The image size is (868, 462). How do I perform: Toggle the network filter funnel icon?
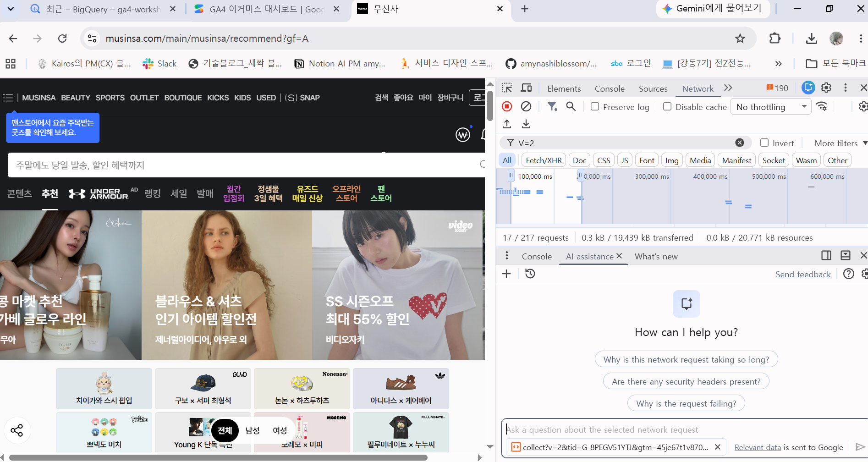(553, 106)
